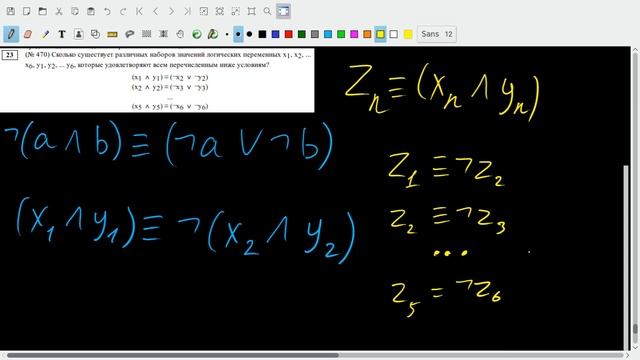This screenshot has height=360, width=640.
Task: Toggle the Shape Recognizer
Action: pyautogui.click(x=95, y=34)
